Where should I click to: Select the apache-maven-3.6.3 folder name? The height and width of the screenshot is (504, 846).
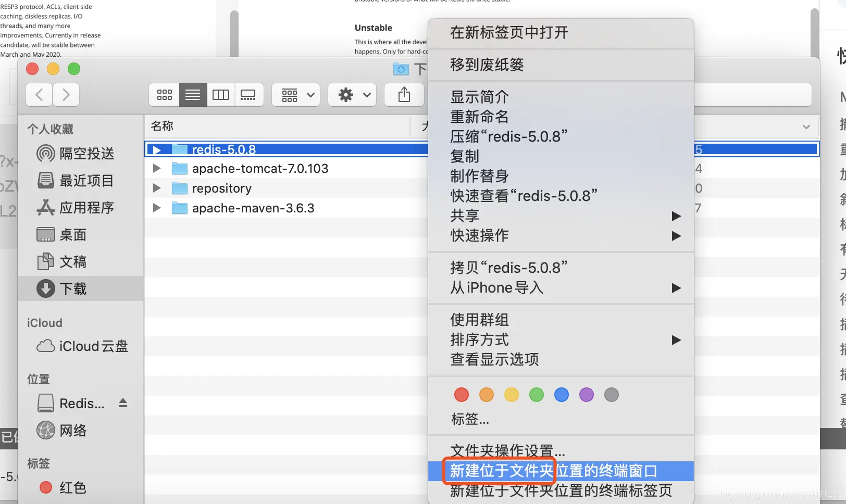pos(253,208)
